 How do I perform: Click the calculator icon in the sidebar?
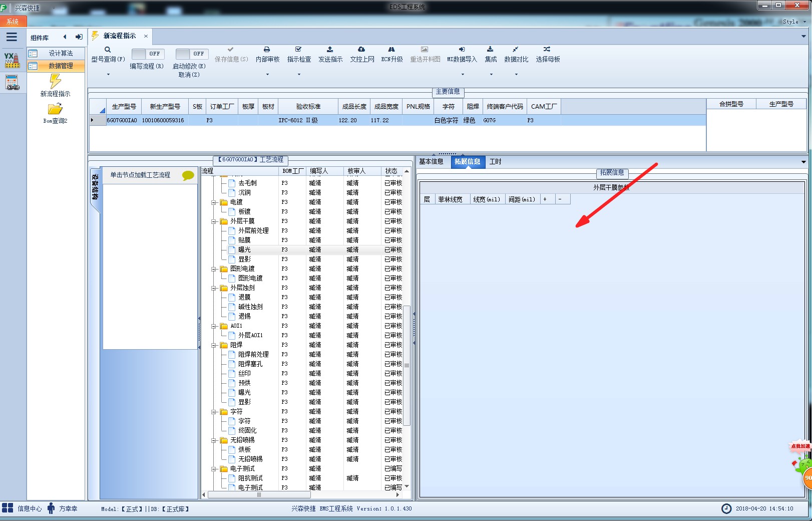click(x=12, y=83)
